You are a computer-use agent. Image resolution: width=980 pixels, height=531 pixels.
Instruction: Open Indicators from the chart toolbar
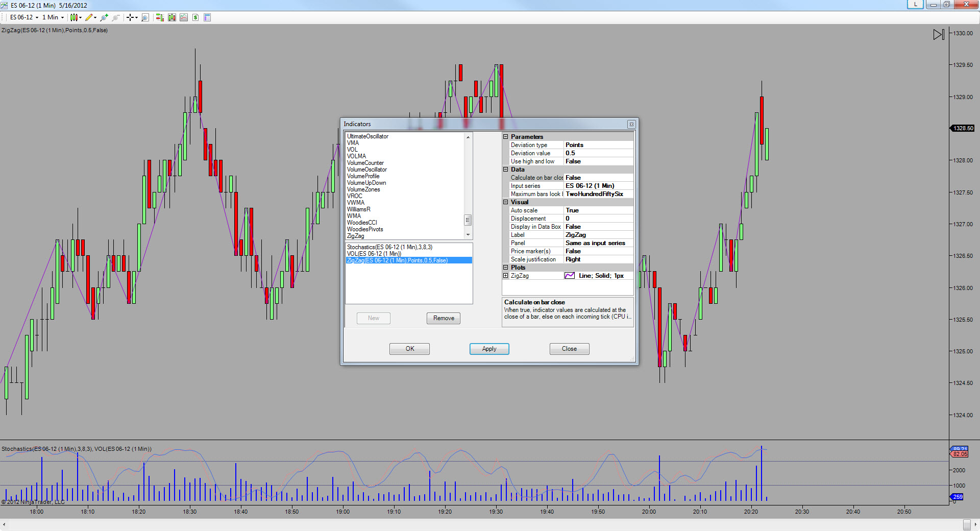(x=184, y=17)
